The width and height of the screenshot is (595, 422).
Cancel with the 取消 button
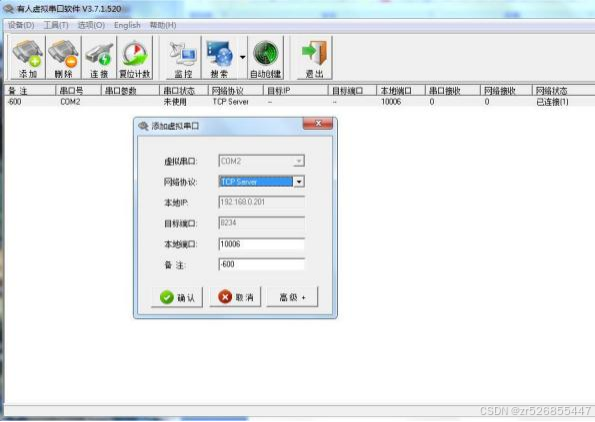[x=235, y=297]
